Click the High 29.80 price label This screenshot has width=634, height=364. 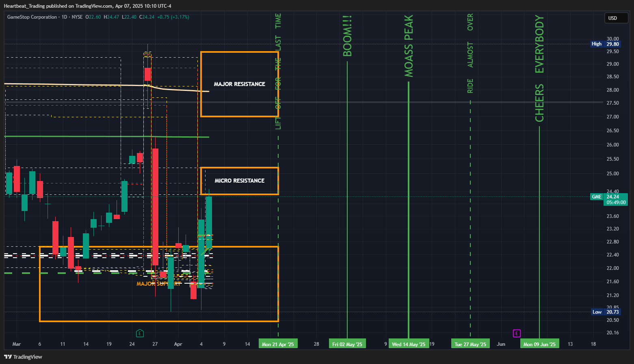tap(605, 44)
